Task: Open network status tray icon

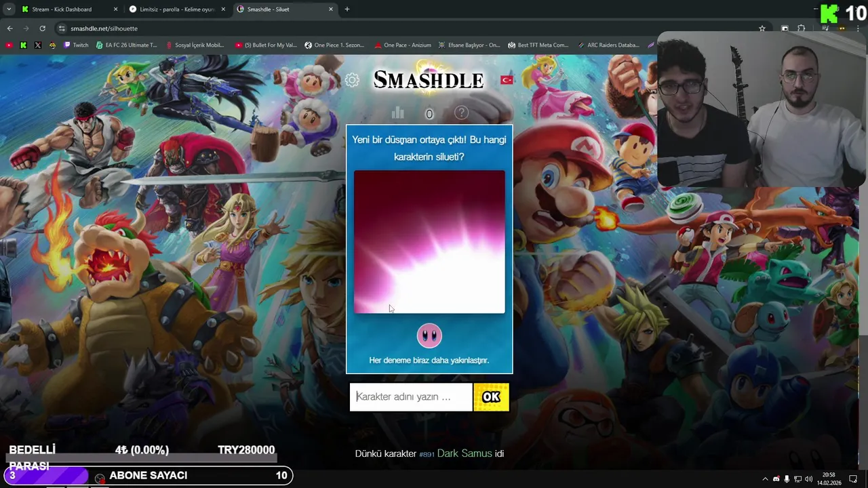Action: coord(798,479)
